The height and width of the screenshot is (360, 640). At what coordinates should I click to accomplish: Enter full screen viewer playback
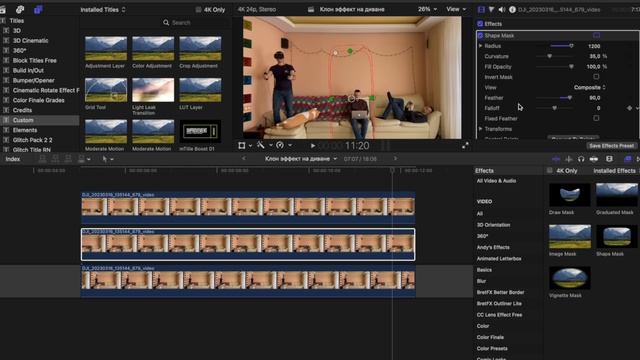[x=465, y=145]
